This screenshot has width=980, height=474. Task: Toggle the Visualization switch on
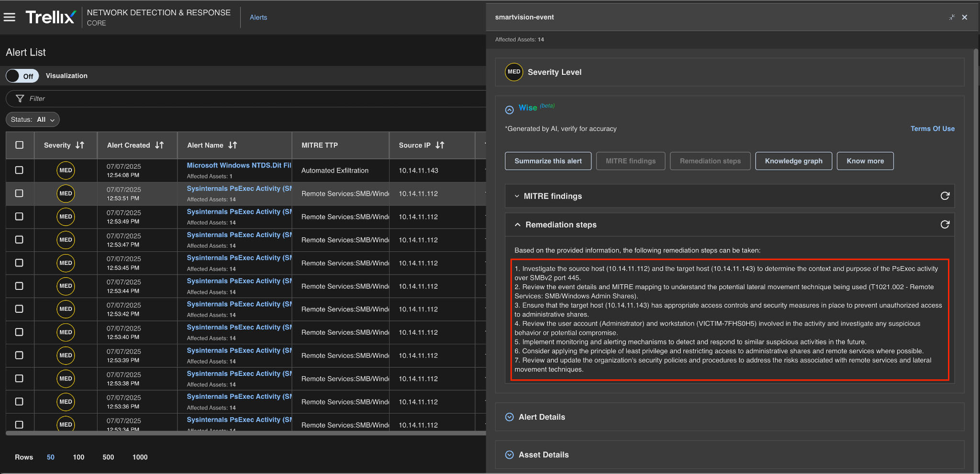(x=22, y=76)
